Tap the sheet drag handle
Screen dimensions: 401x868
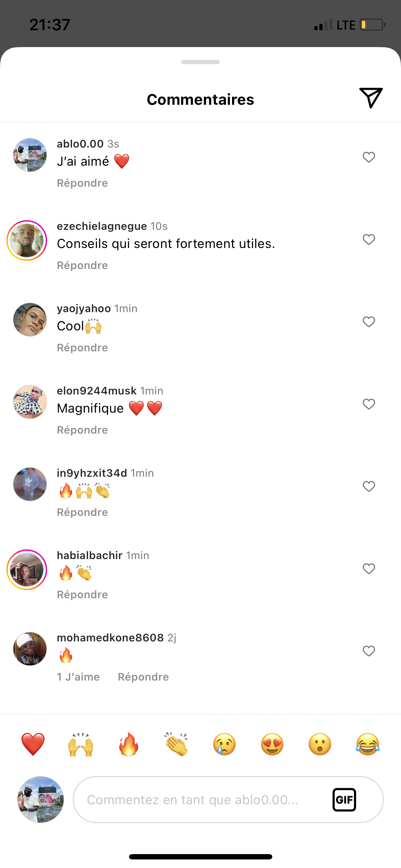[200, 62]
